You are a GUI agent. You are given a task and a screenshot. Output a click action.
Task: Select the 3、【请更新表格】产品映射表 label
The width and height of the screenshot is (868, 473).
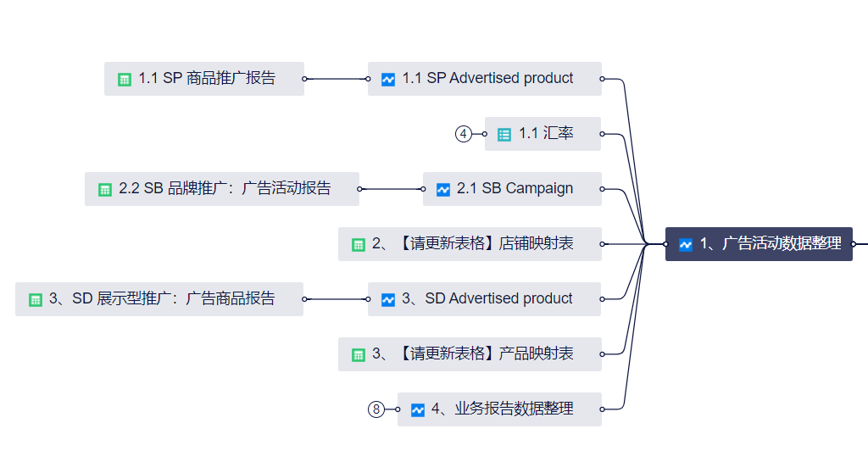tap(473, 353)
